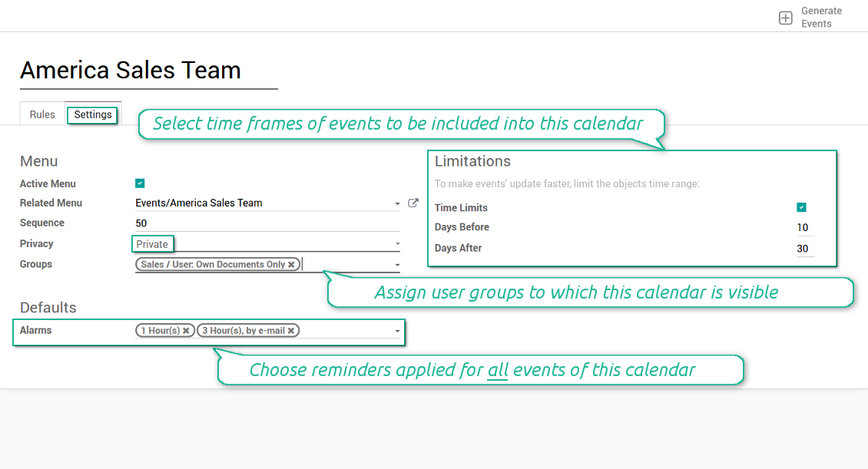Click the Events/America Sales Team menu field
This screenshot has height=469, width=868.
click(x=261, y=203)
